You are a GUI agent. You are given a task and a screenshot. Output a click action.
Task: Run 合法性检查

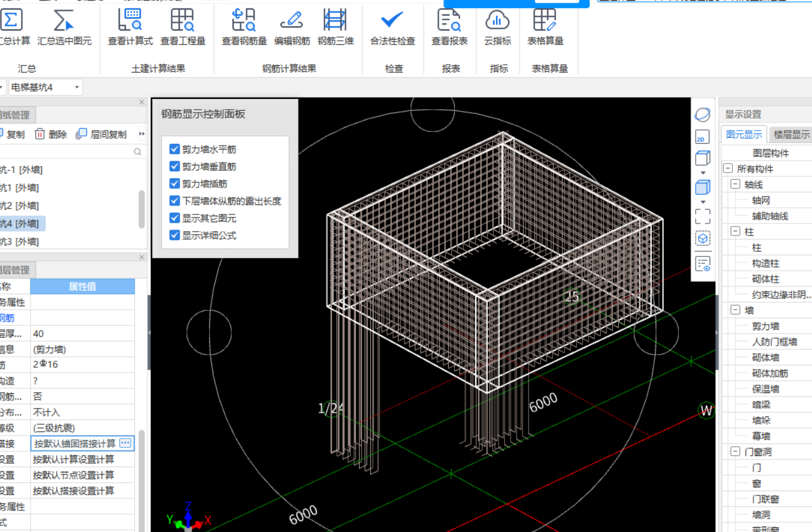point(393,28)
